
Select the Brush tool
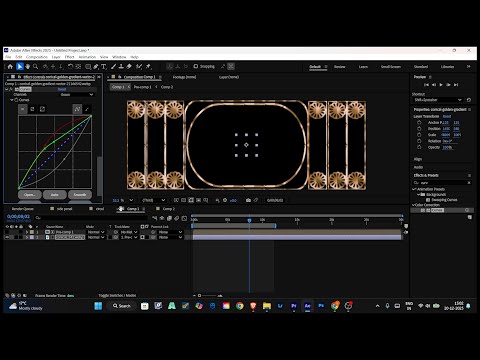click(113, 67)
